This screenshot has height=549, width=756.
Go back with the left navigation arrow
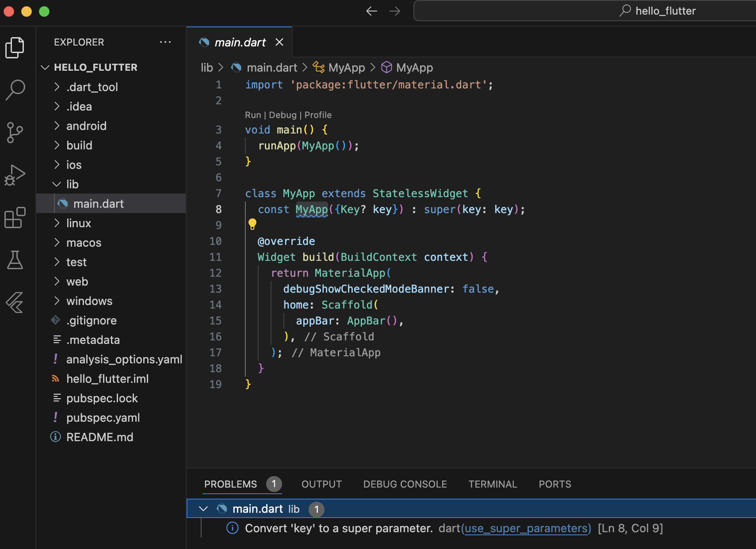coord(372,11)
